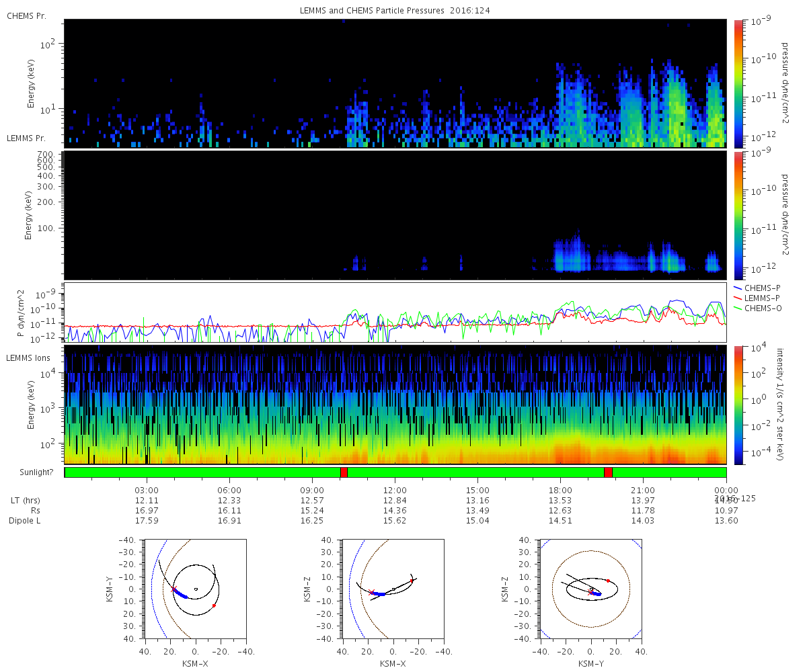Click the LEMMS Ions intensity color bar
The width and height of the screenshot is (807, 672).
click(738, 405)
